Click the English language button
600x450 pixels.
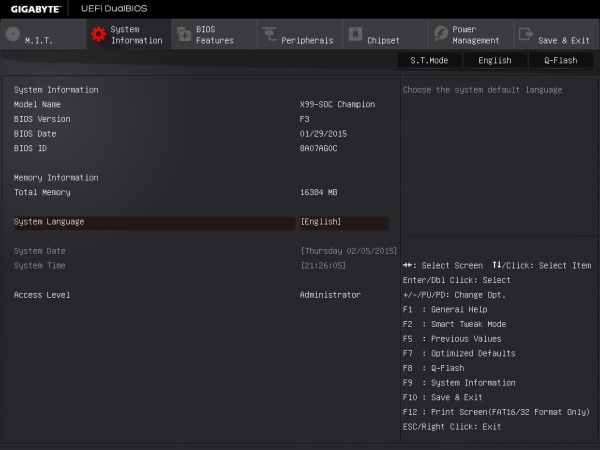[495, 60]
